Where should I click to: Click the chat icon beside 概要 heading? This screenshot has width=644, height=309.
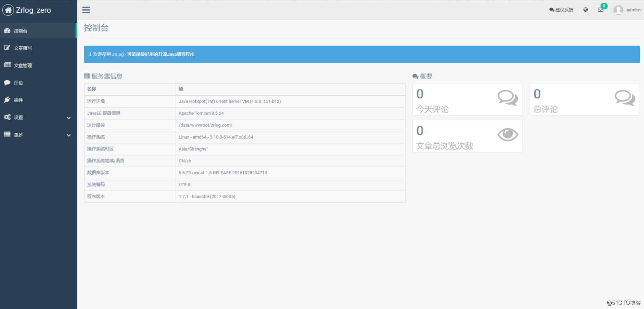(415, 76)
